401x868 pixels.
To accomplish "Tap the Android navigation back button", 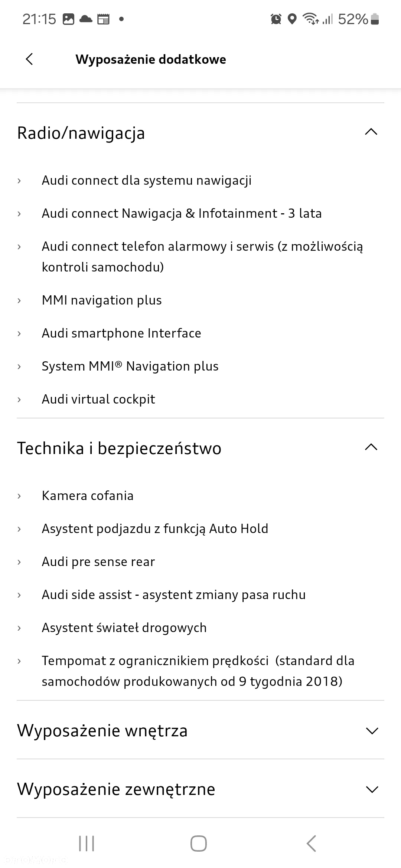I will (311, 843).
